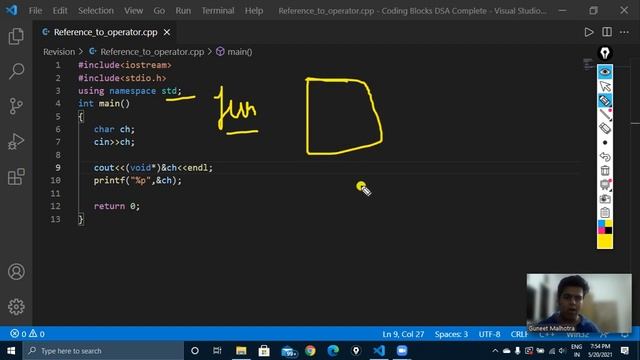Select the pen tool in drawing toolbar
This screenshot has height=360, width=640.
coord(605,115)
